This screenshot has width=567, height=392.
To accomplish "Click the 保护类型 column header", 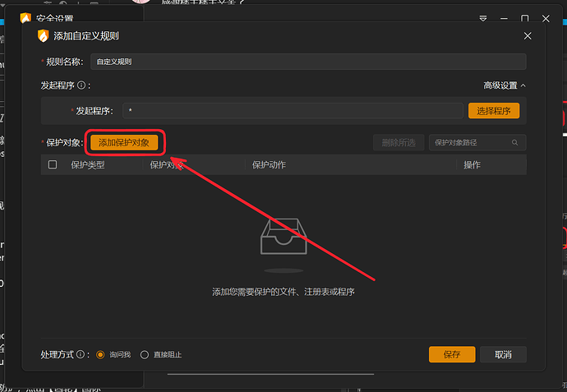I will tap(87, 165).
